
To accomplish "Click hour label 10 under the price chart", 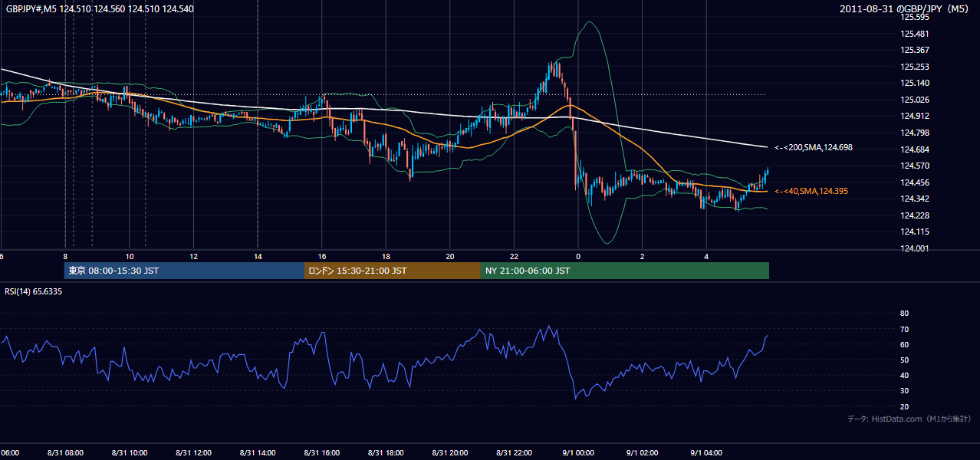I will click(x=130, y=256).
